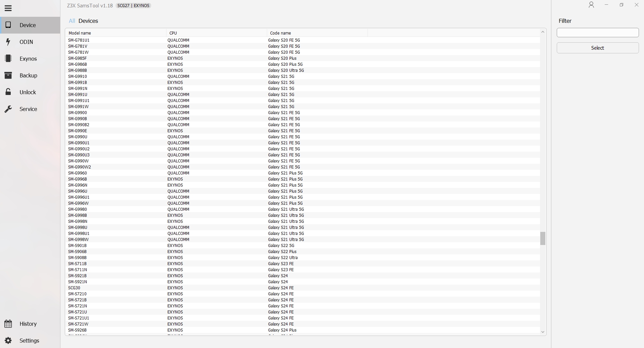Select SM-G9980 Galaxy S21 Ultra 5G

pyautogui.click(x=303, y=209)
